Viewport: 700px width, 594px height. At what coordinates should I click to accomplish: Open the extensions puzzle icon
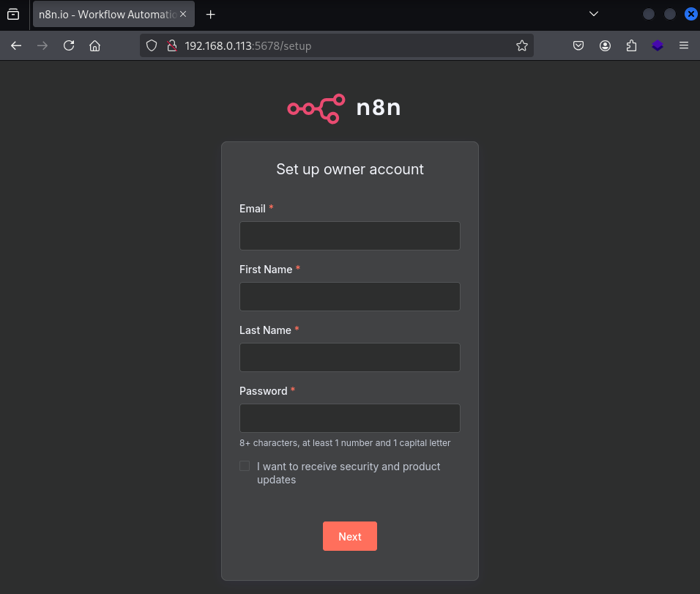pos(631,45)
